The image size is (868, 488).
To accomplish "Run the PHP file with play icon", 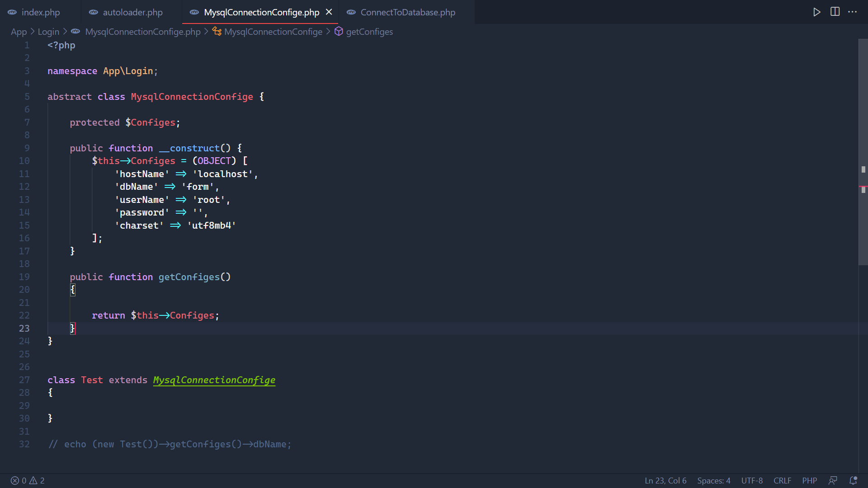I will [816, 12].
